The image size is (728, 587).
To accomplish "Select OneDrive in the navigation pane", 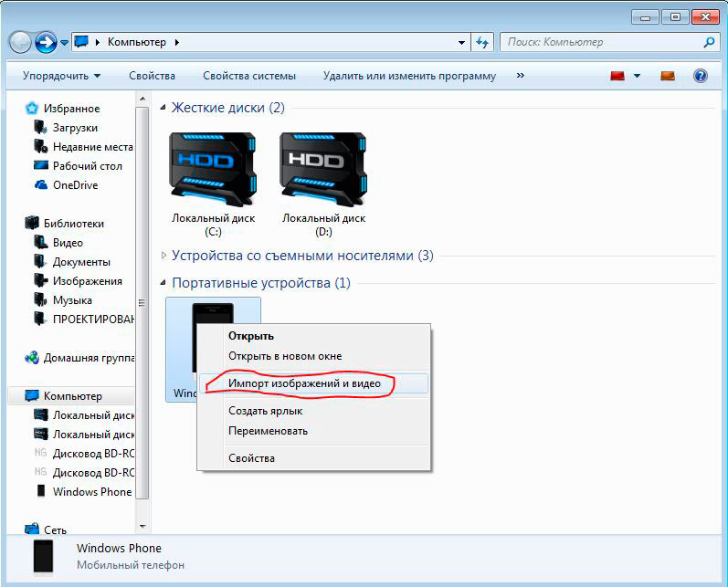I will coord(75,185).
